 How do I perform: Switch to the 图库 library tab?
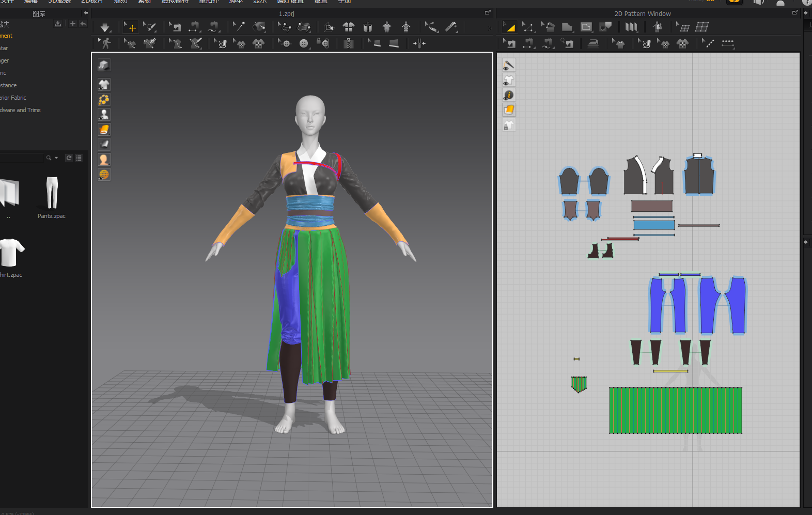coord(39,14)
